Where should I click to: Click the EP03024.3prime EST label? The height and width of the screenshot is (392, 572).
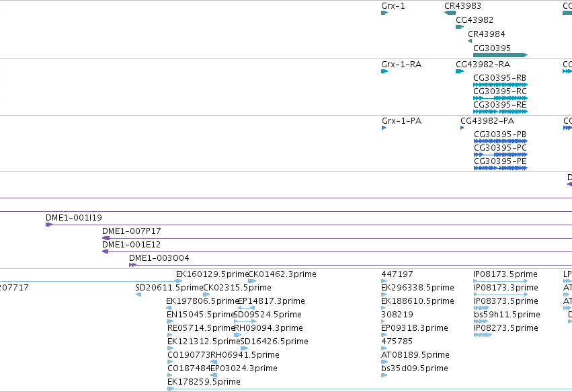pos(244,368)
